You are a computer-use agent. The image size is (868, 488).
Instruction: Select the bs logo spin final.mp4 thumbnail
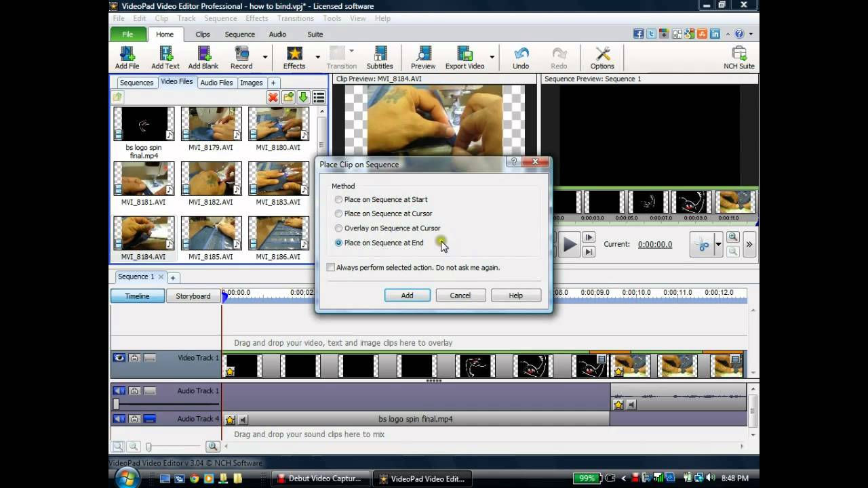tap(143, 125)
